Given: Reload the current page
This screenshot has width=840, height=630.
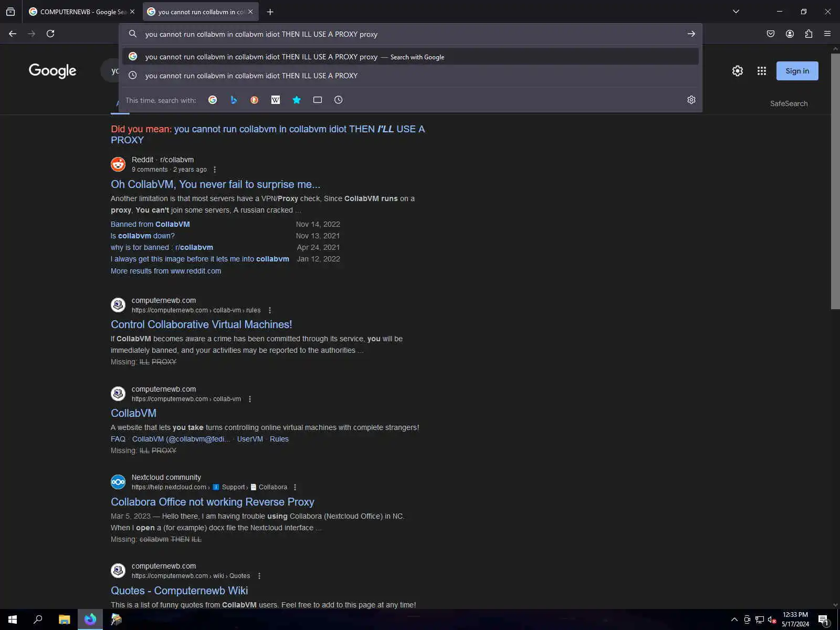Looking at the screenshot, I should 50,34.
